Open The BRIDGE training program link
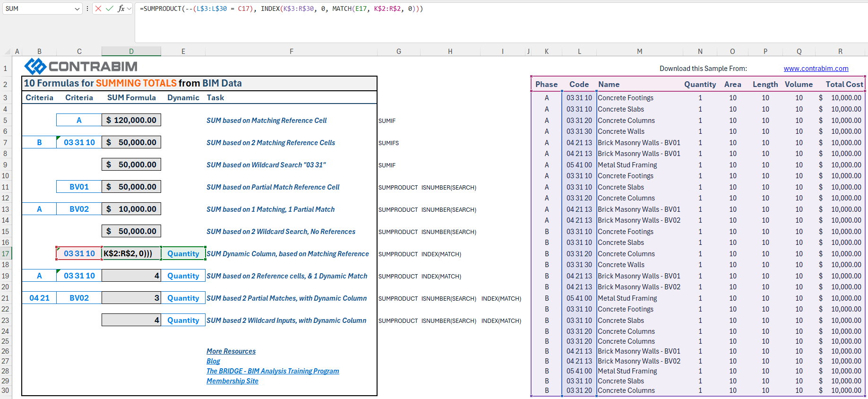The height and width of the screenshot is (399, 868). point(273,371)
